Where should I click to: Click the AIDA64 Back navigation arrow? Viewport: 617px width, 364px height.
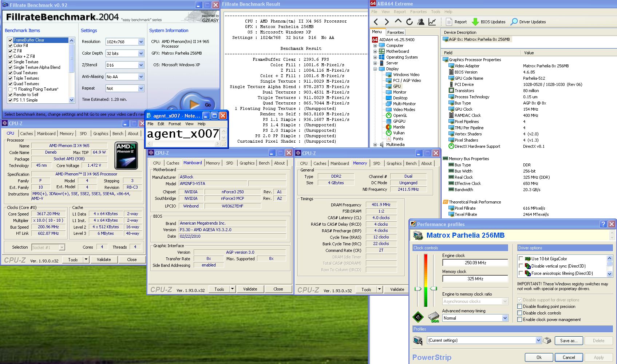376,22
